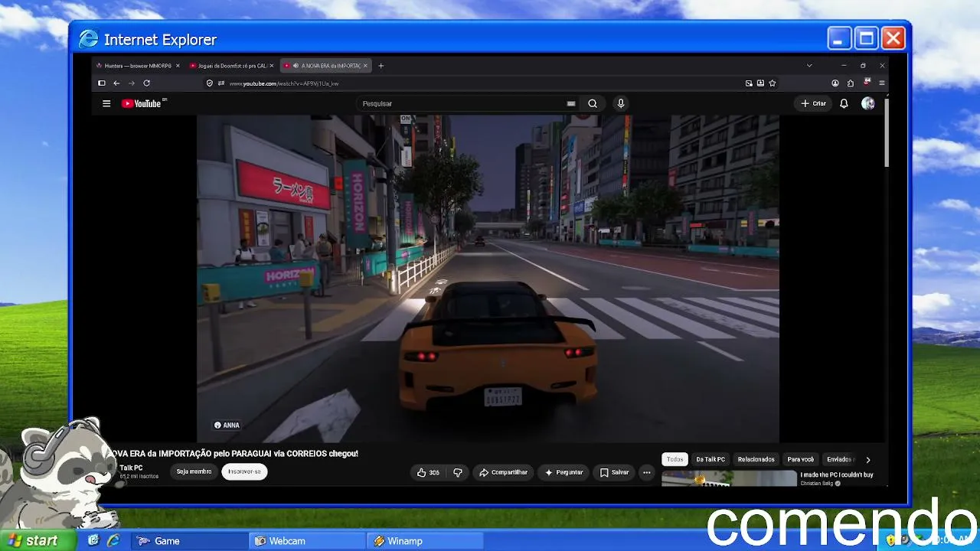Close the Joguei de Doomfist tab
This screenshot has width=980, height=551.
point(272,66)
